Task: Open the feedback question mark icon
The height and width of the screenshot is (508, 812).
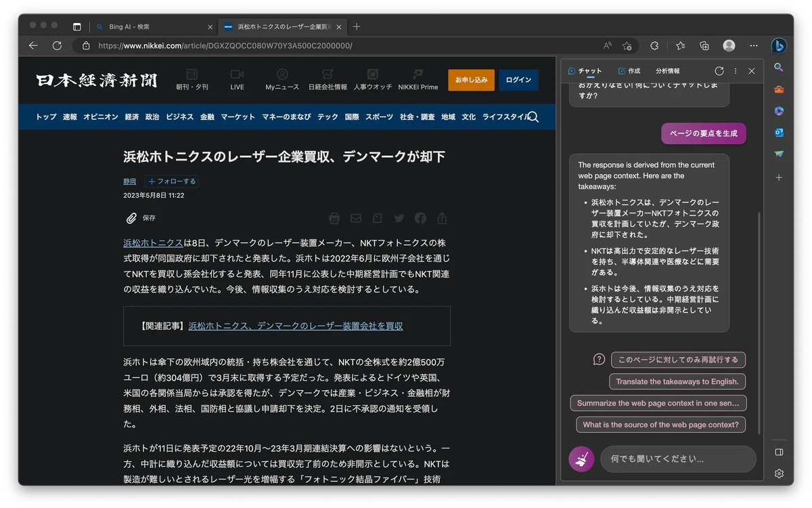Action: click(x=599, y=359)
